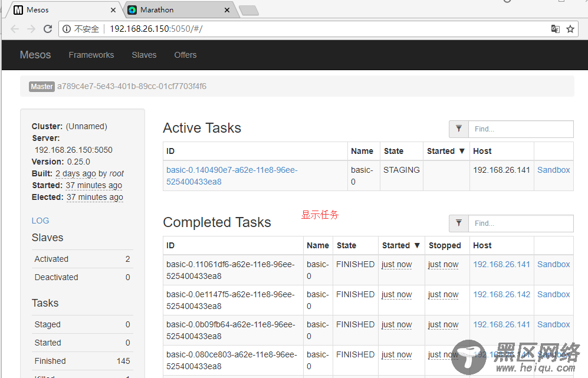Open the Slaves page
The width and height of the screenshot is (588, 378).
coord(144,55)
